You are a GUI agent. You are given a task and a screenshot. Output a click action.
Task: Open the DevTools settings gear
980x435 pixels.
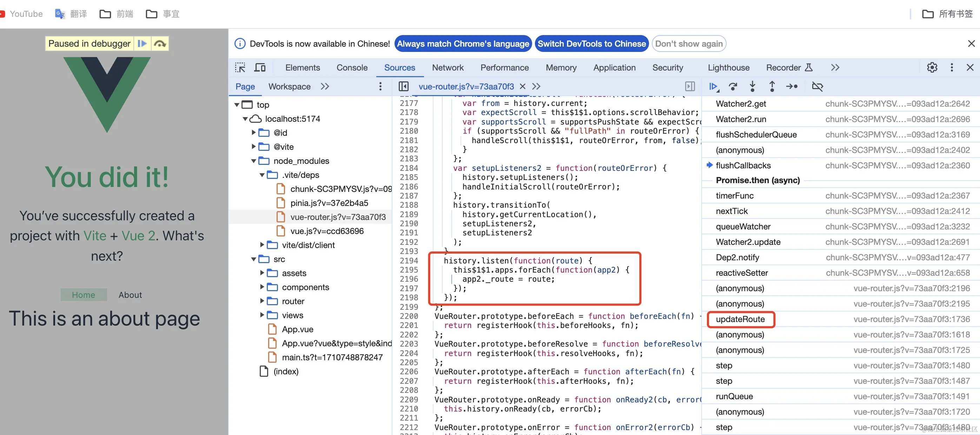click(x=932, y=68)
